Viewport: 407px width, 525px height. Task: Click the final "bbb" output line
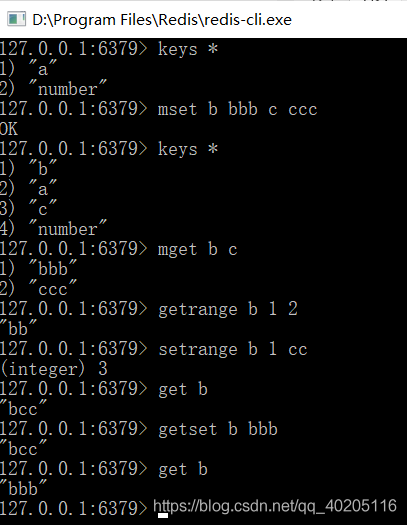(x=23, y=489)
